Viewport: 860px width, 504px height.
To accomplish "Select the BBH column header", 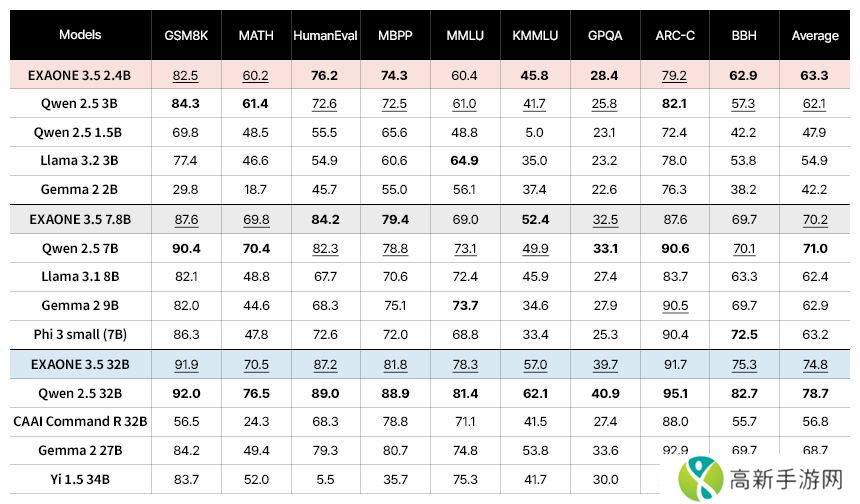I will click(x=743, y=36).
